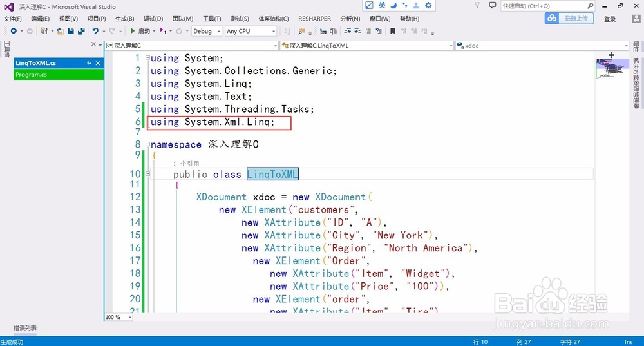Click the New Project toolbar icon
The width and height of the screenshot is (644, 346).
coord(44,31)
